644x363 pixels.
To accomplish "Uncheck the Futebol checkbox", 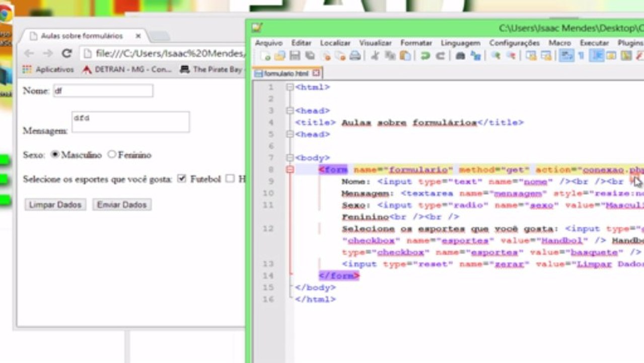I will pyautogui.click(x=182, y=178).
